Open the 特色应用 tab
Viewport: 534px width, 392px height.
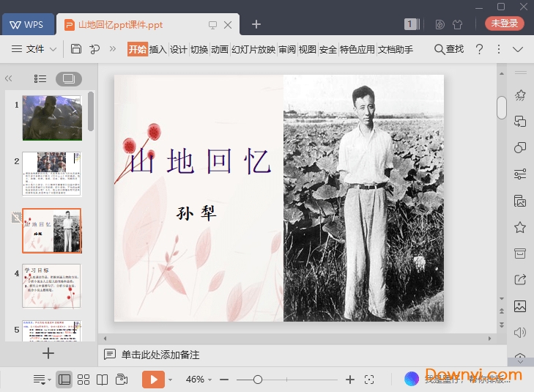(357, 49)
